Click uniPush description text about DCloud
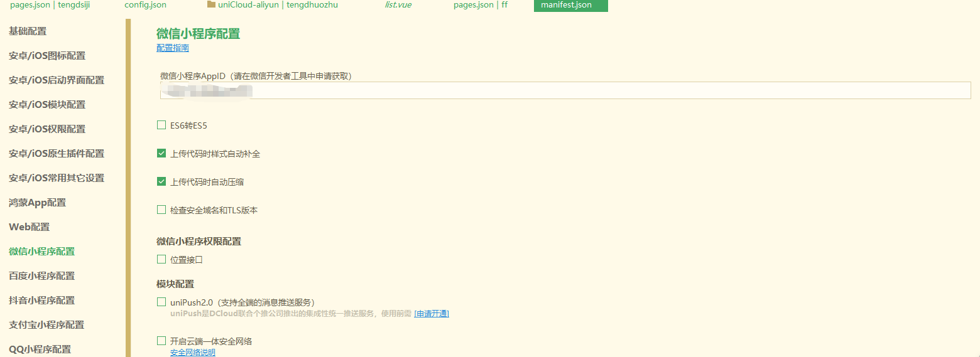Screen dimensions: 980x357 coord(291,314)
